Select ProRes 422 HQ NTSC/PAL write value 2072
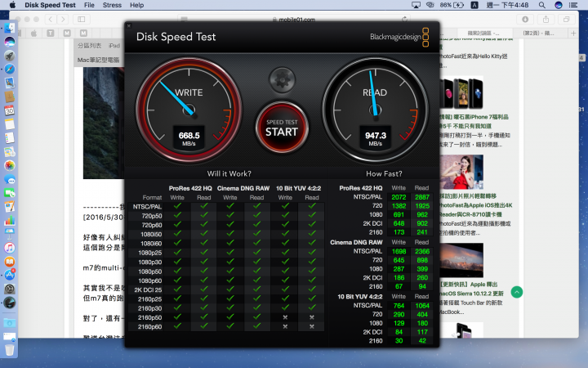588x368 pixels. coord(399,197)
